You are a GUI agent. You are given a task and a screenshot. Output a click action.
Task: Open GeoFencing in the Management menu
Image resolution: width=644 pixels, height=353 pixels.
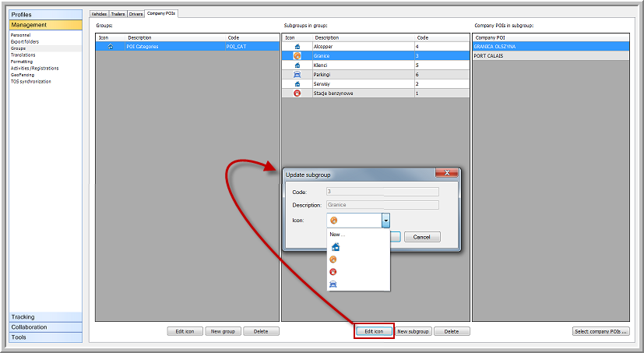[22, 75]
